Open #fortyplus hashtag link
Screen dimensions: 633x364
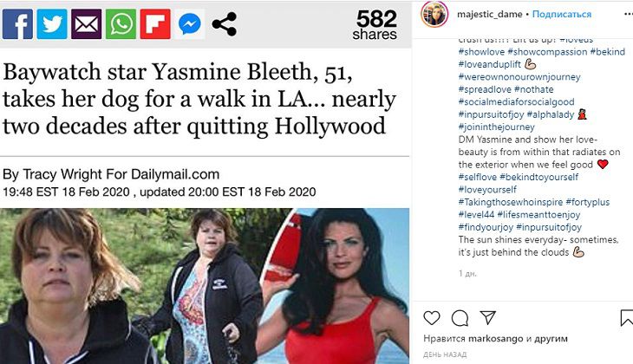pyautogui.click(x=587, y=202)
